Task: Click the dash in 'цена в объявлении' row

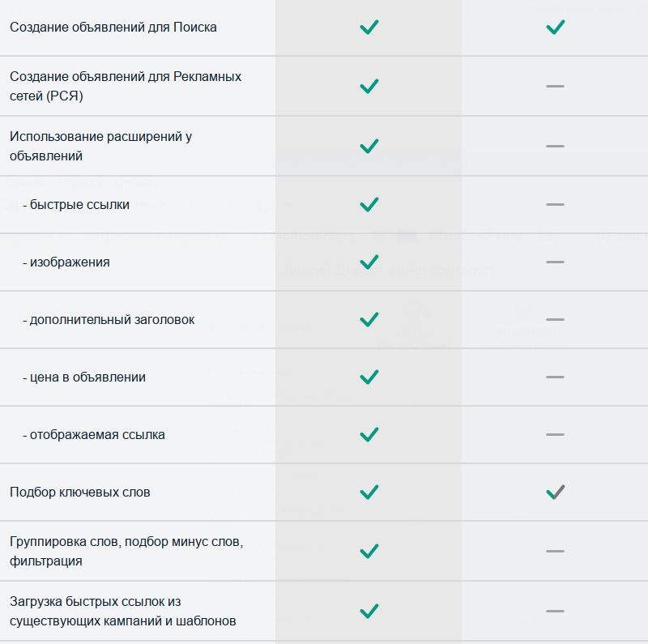Action: coord(555,377)
